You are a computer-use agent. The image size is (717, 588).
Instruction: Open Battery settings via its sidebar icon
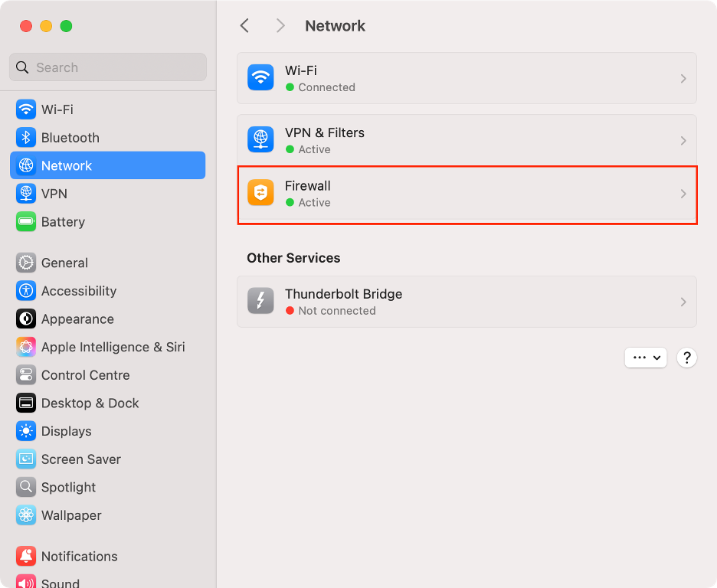[25, 221]
